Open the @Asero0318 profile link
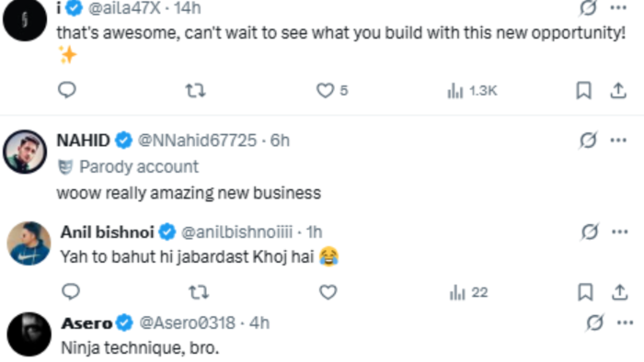 (188, 323)
